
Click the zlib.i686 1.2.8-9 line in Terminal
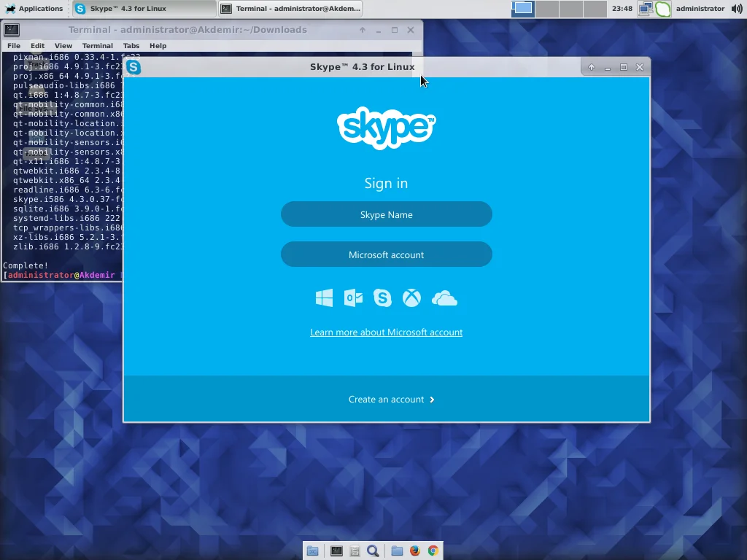(68, 246)
